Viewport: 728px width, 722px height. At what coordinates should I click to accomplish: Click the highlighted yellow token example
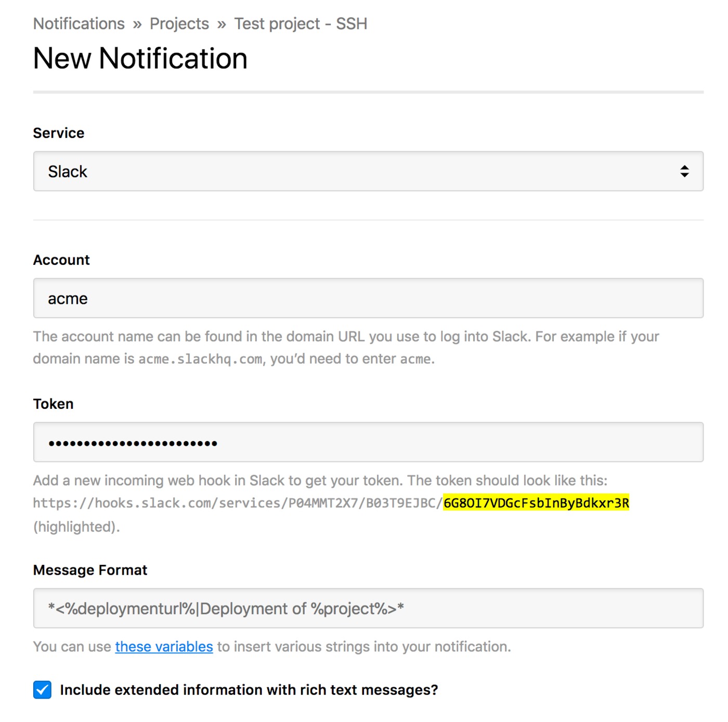(x=536, y=503)
